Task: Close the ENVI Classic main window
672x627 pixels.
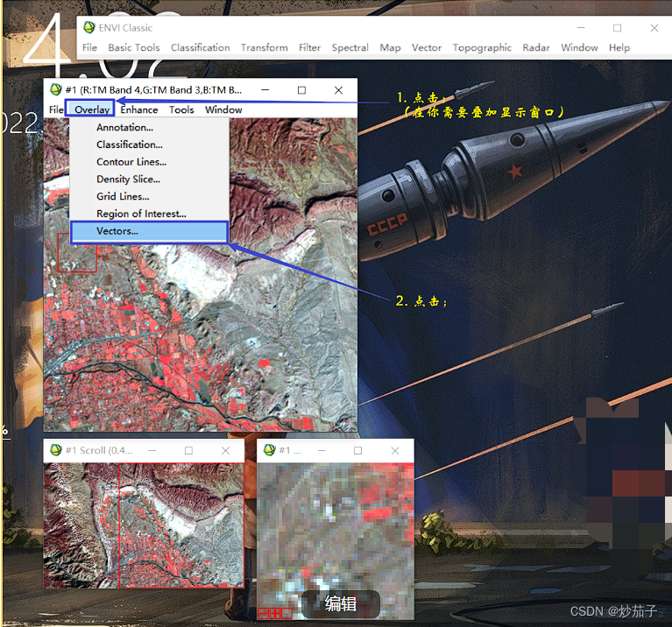Action: (654, 28)
